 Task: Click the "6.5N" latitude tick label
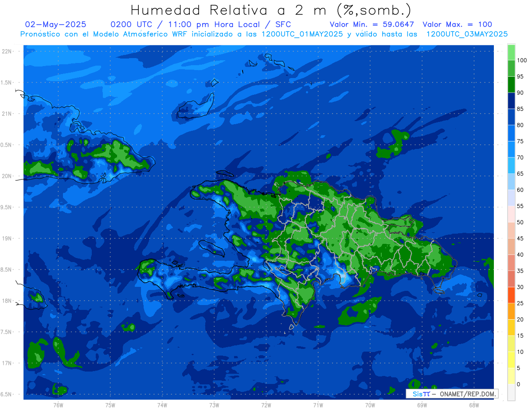coord(6,395)
